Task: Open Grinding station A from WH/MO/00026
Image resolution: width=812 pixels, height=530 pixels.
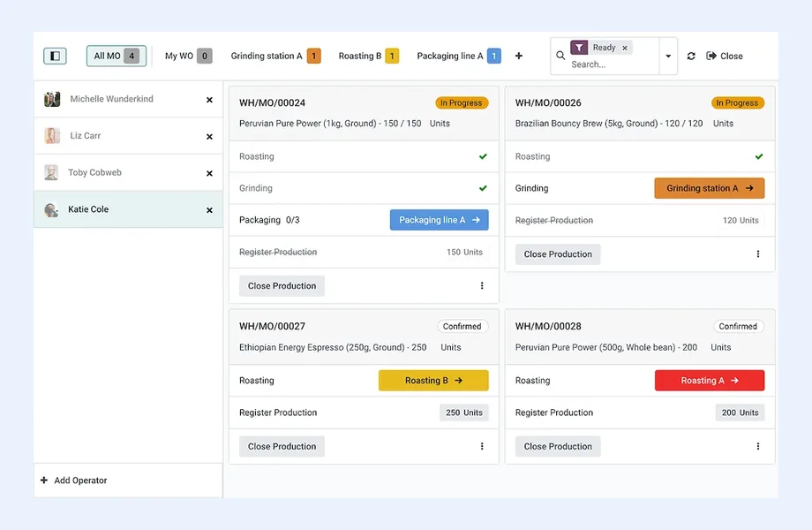Action: [x=710, y=188]
